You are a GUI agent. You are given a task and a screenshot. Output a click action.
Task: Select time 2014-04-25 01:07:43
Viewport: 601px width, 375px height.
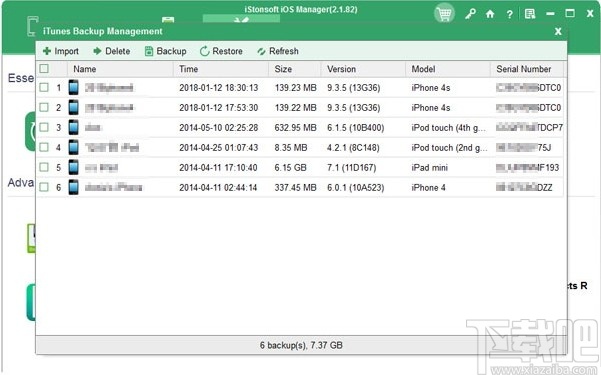point(218,148)
